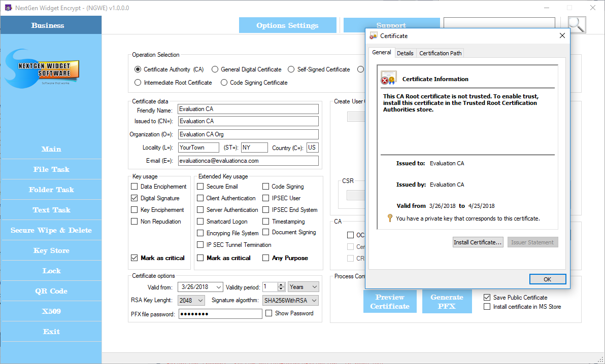Click the PFX file password field
The height and width of the screenshot is (364, 605).
pos(220,314)
